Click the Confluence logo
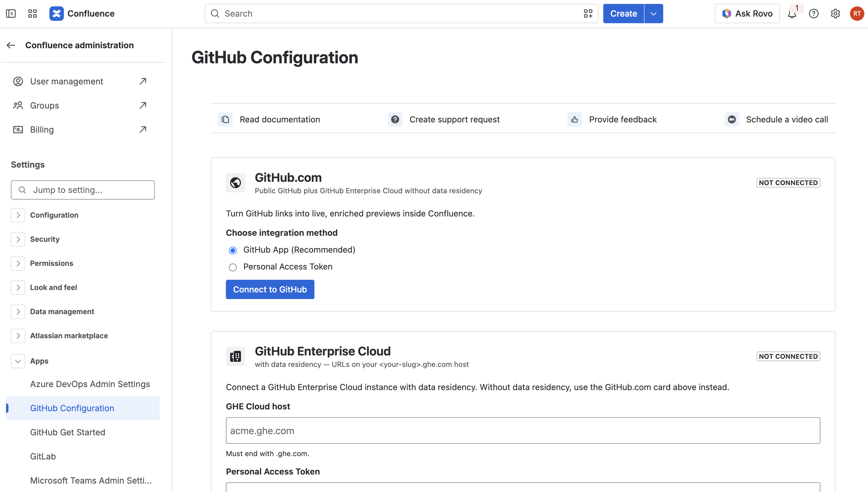Screen dimensions: 868x492 56,14
